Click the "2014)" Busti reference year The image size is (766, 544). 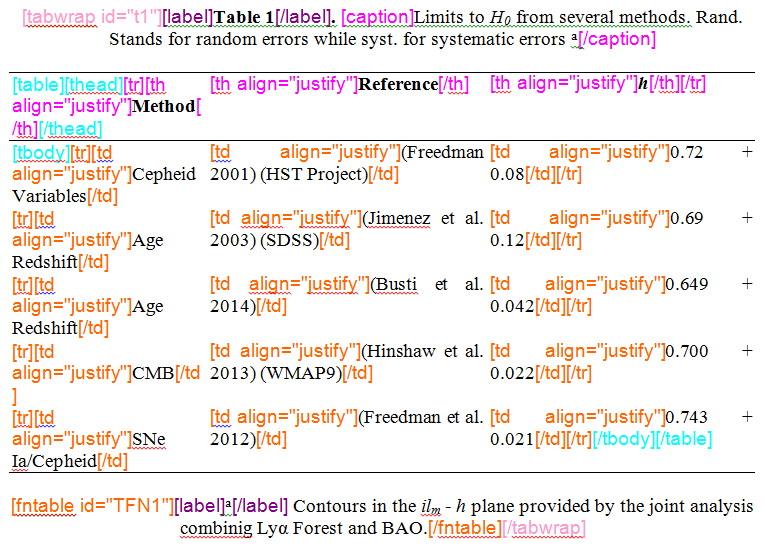(232, 306)
